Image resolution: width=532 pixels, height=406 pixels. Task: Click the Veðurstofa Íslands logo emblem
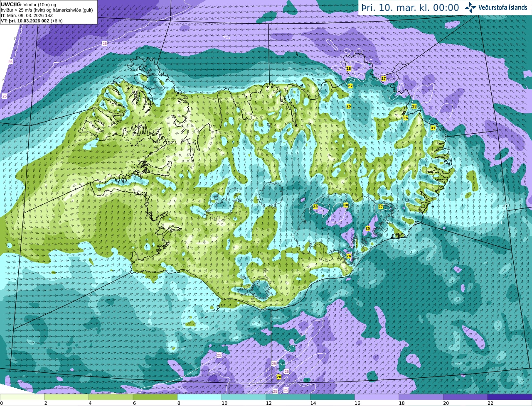click(x=471, y=7)
